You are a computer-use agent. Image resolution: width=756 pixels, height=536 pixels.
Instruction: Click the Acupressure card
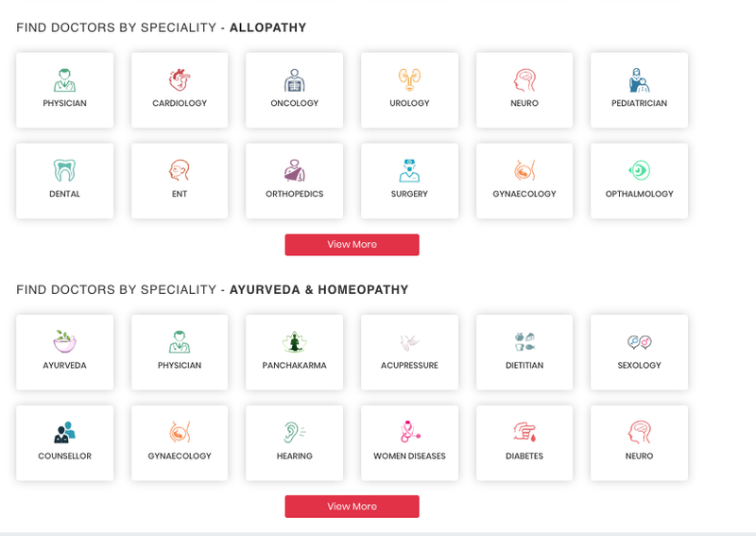pyautogui.click(x=409, y=353)
